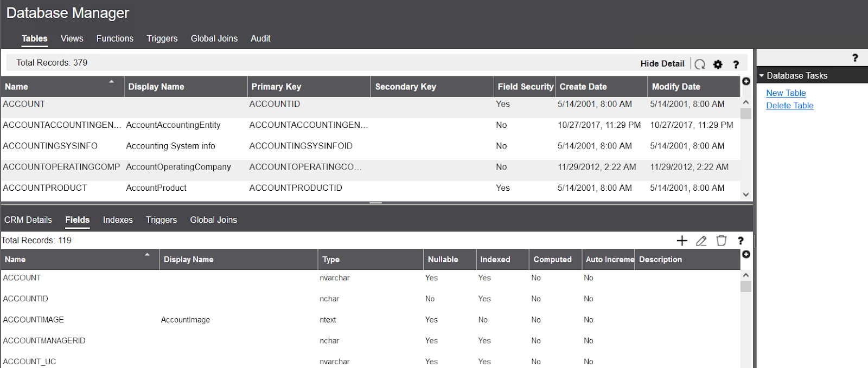The width and height of the screenshot is (868, 368).
Task: Open help for the Fields panel
Action: pos(741,241)
